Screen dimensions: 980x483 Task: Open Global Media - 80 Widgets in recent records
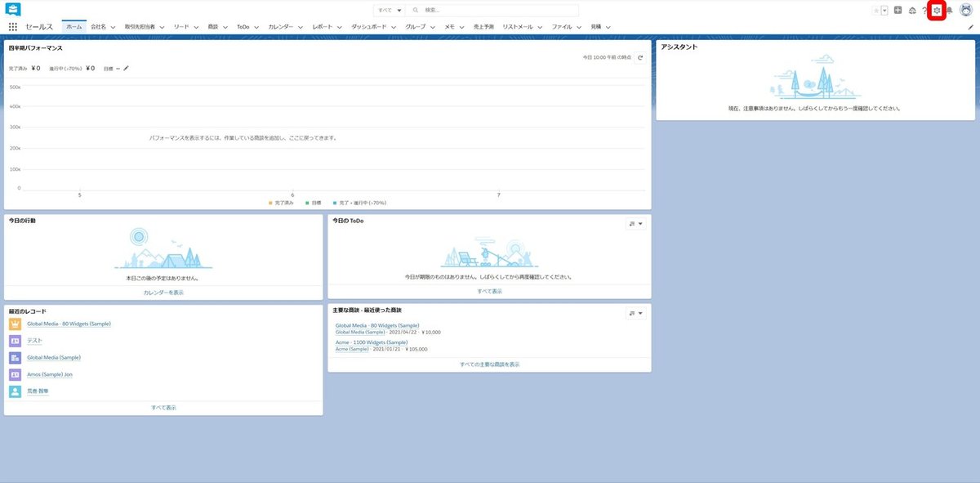click(x=69, y=324)
